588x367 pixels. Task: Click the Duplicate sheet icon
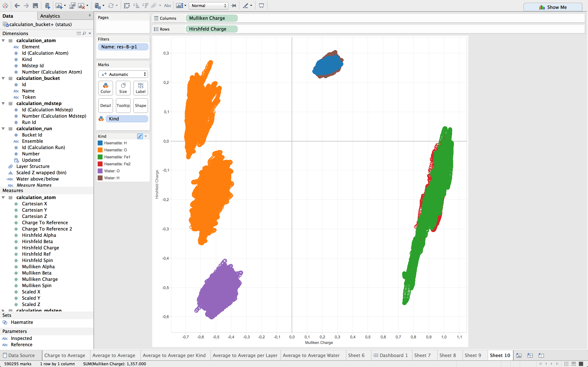tap(72, 6)
